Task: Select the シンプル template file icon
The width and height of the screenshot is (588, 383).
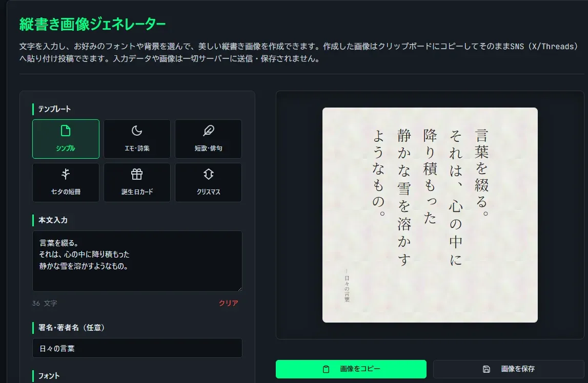Action: tap(66, 131)
